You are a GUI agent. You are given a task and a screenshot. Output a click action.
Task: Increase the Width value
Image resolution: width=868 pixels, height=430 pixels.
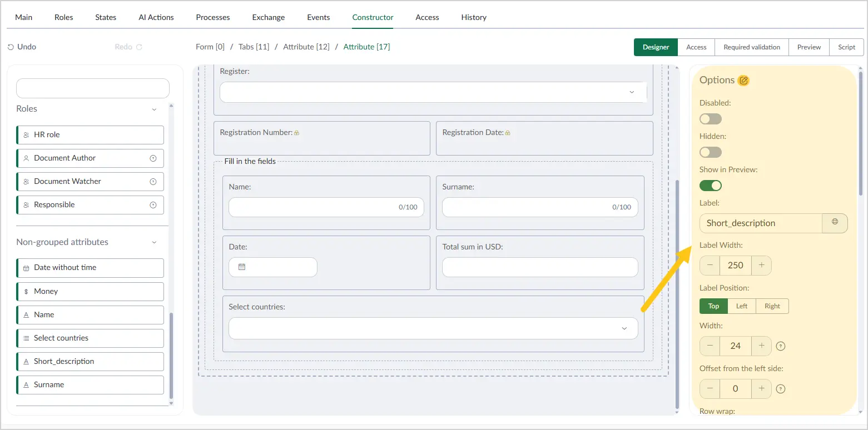coord(761,346)
